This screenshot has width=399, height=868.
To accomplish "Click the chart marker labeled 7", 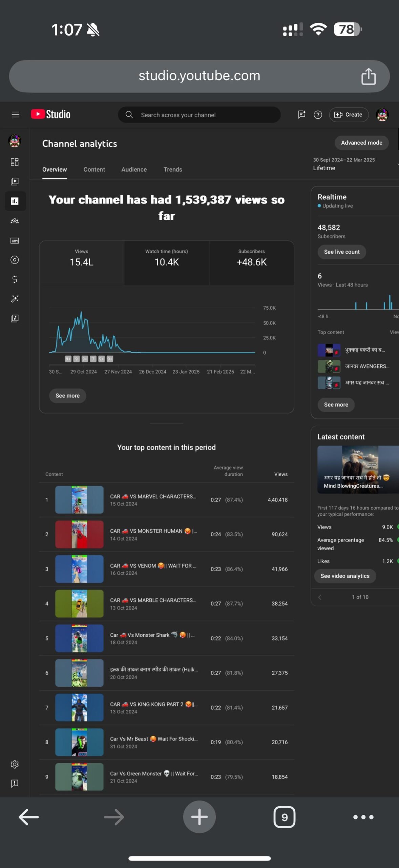I will pyautogui.click(x=93, y=359).
